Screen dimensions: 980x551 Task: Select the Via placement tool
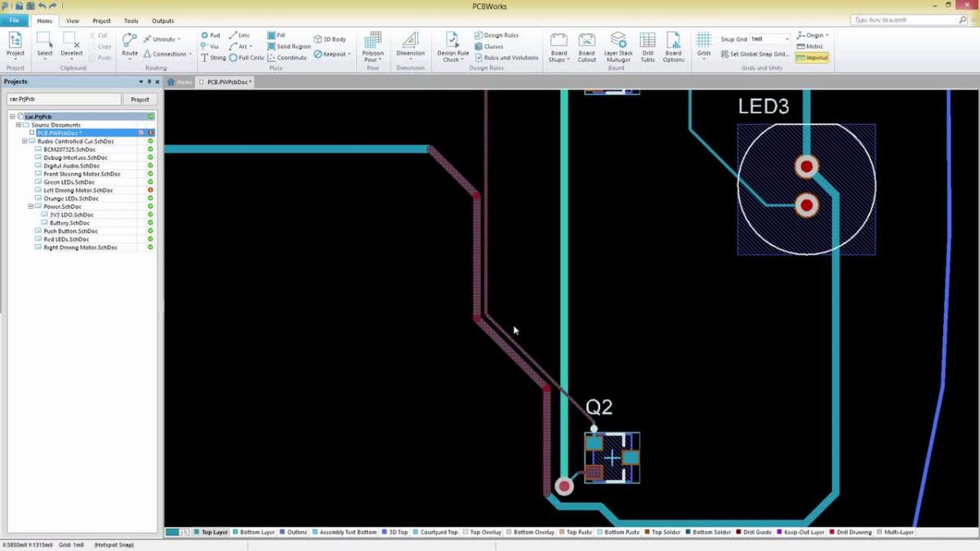point(208,47)
